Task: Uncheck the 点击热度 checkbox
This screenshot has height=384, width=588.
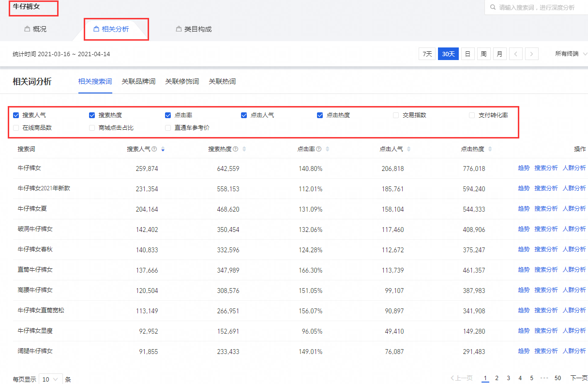Action: coord(320,115)
